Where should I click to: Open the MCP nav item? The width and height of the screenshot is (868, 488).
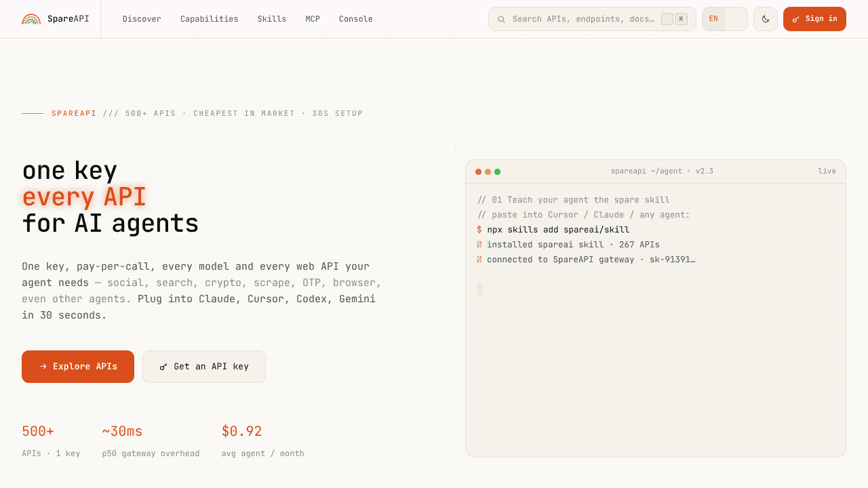(313, 19)
